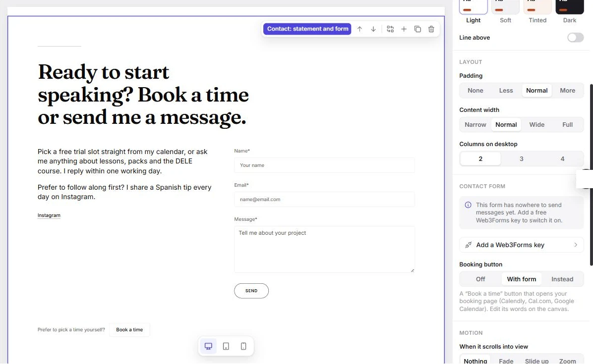Open the Add a Web3Forms key chevron
Viewport: 593px width, 364px height.
(x=576, y=245)
